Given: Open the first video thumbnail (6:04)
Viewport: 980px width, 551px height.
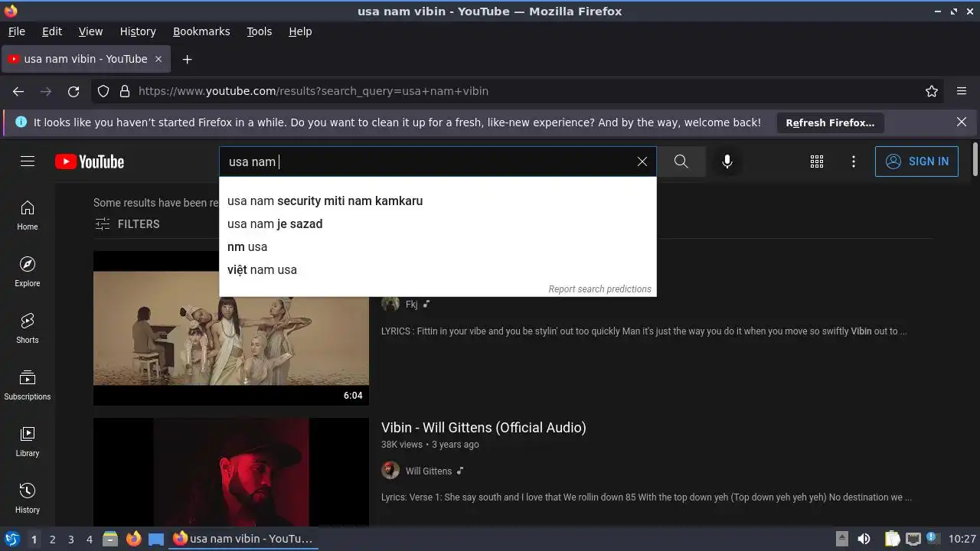Looking at the screenshot, I should tap(231, 328).
